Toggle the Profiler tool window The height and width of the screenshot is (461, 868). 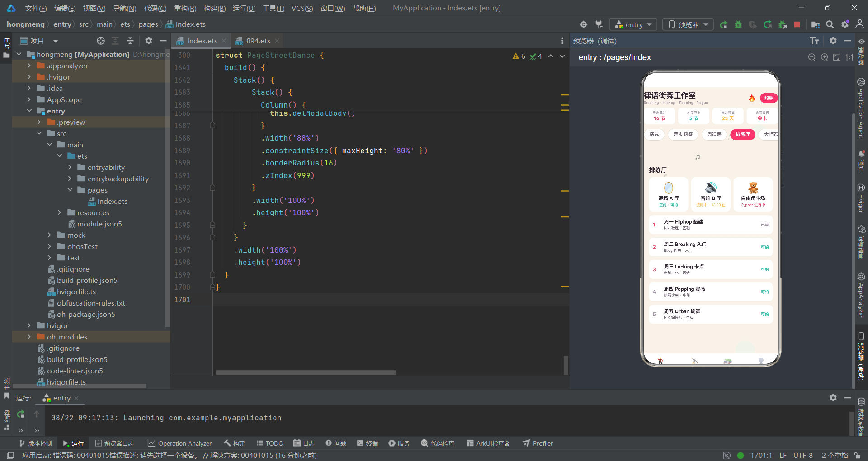(538, 443)
